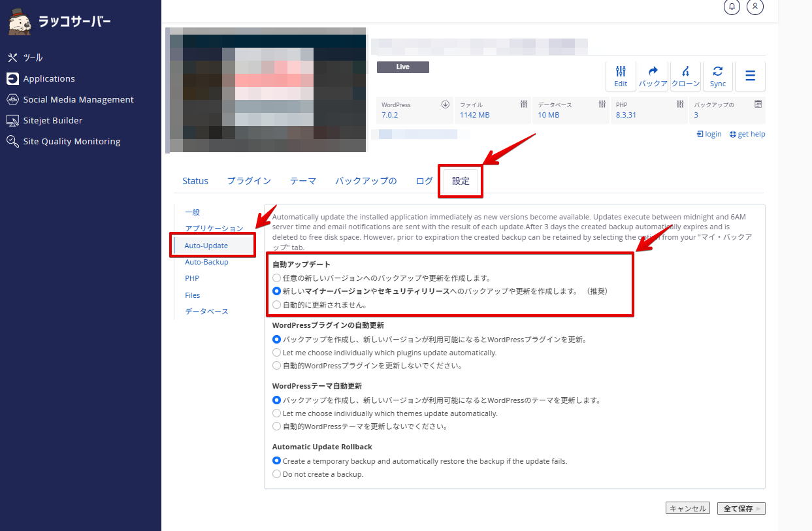Open Auto-Backup settings section
This screenshot has width=812, height=531.
pyautogui.click(x=206, y=262)
